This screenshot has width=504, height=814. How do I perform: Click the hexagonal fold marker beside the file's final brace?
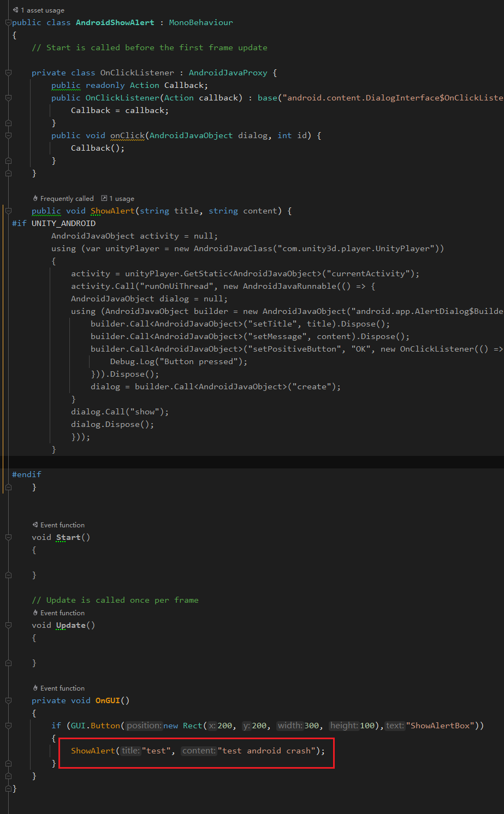coord(8,788)
